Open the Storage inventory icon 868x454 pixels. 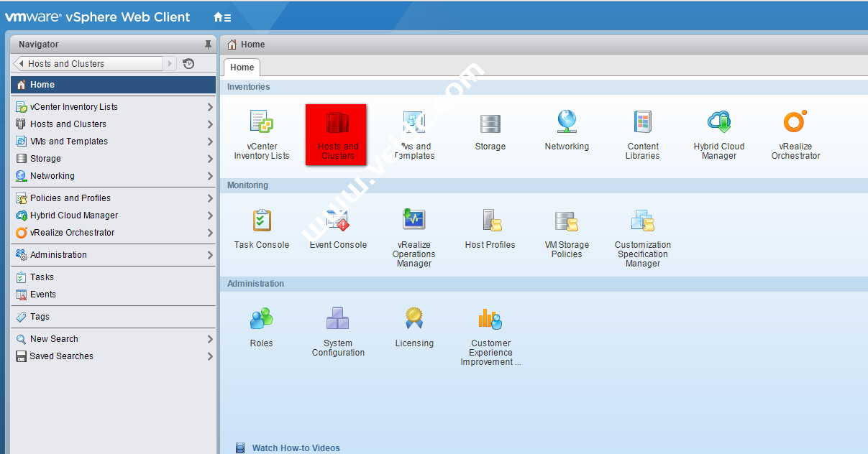(x=490, y=124)
